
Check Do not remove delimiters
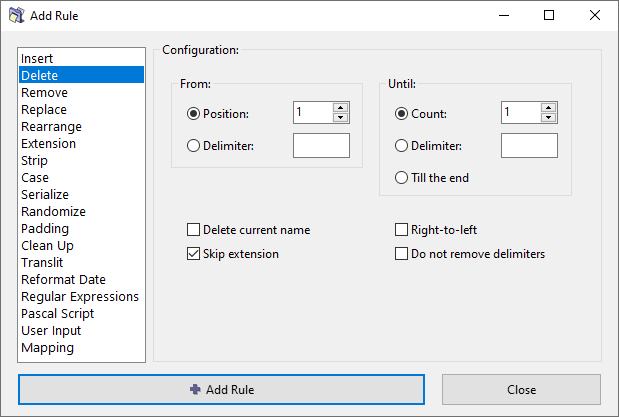tap(403, 254)
